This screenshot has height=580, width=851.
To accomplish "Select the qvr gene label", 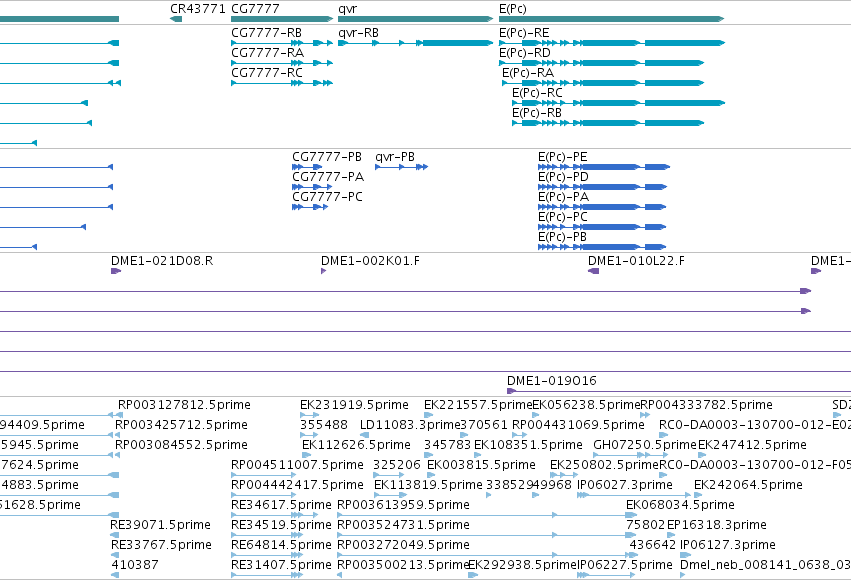I will click(x=347, y=9).
